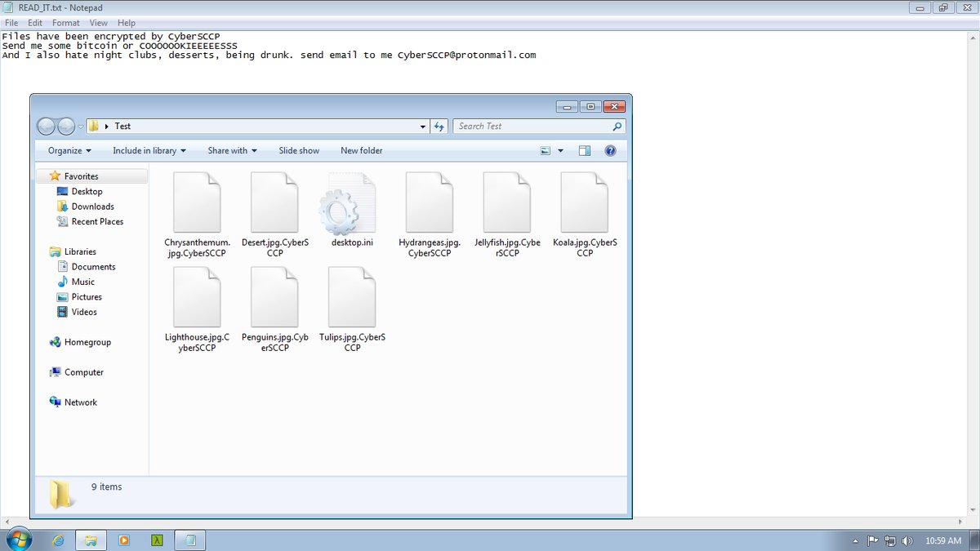This screenshot has height=551, width=980.
Task: Open the clock showing 10:59 AM
Action: 943,540
